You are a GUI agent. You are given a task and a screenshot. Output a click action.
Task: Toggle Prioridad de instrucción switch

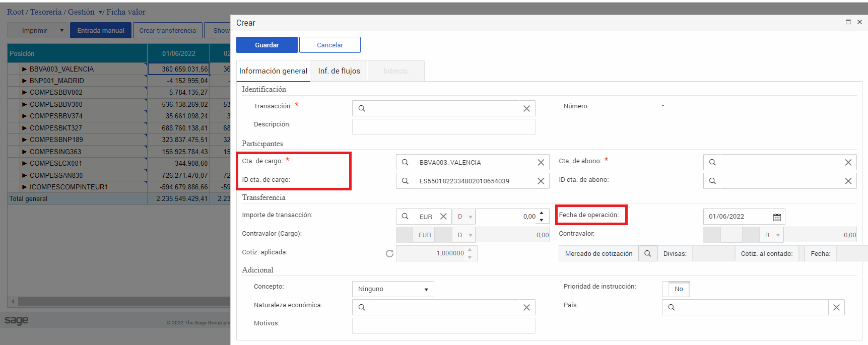coord(676,289)
